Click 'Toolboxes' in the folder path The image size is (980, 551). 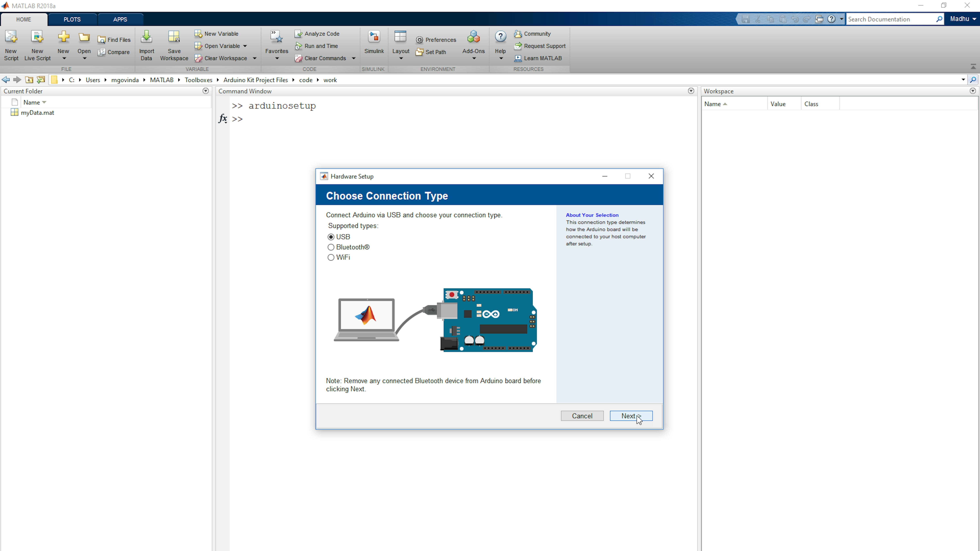click(x=199, y=80)
